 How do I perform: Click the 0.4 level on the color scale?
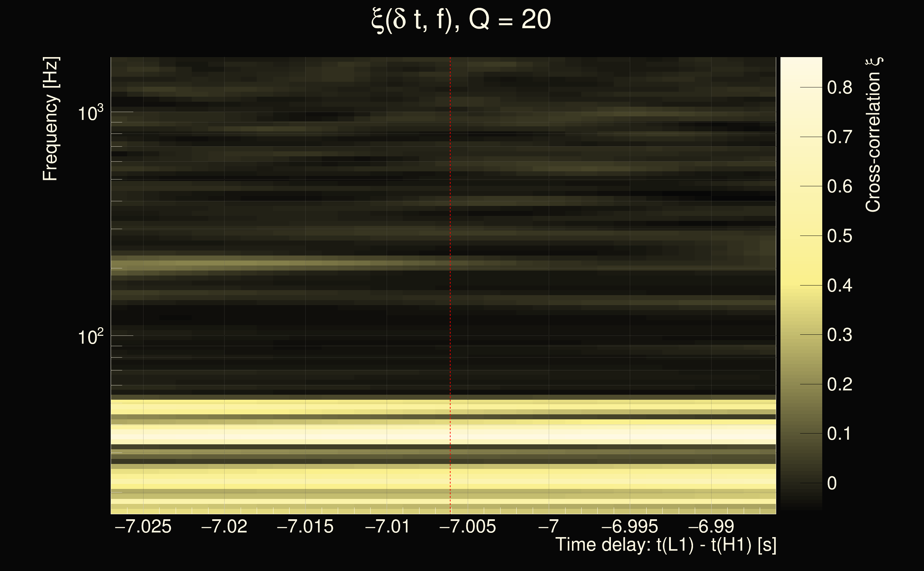pos(839,285)
